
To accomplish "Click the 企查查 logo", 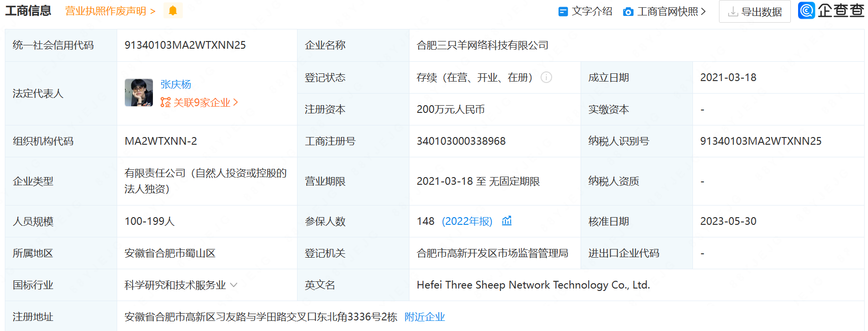I will click(831, 11).
